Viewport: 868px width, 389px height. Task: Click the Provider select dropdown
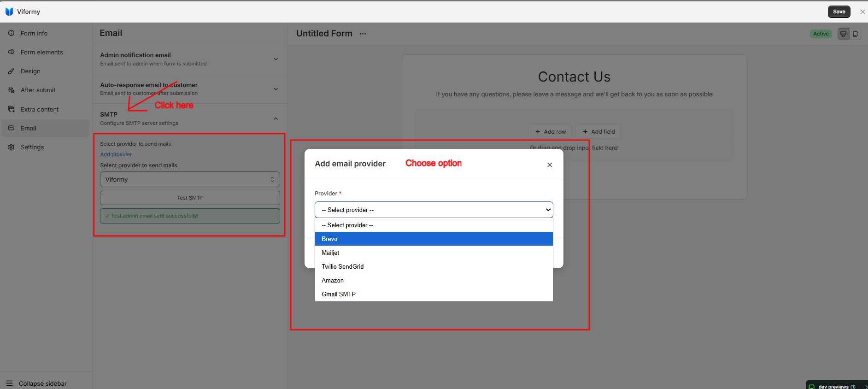pyautogui.click(x=434, y=210)
